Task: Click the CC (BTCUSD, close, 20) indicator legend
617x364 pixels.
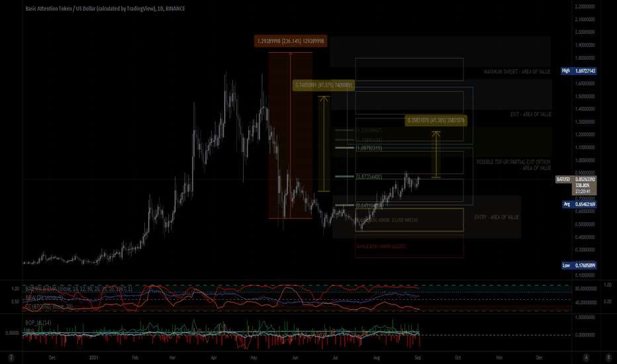Action: pos(49,306)
